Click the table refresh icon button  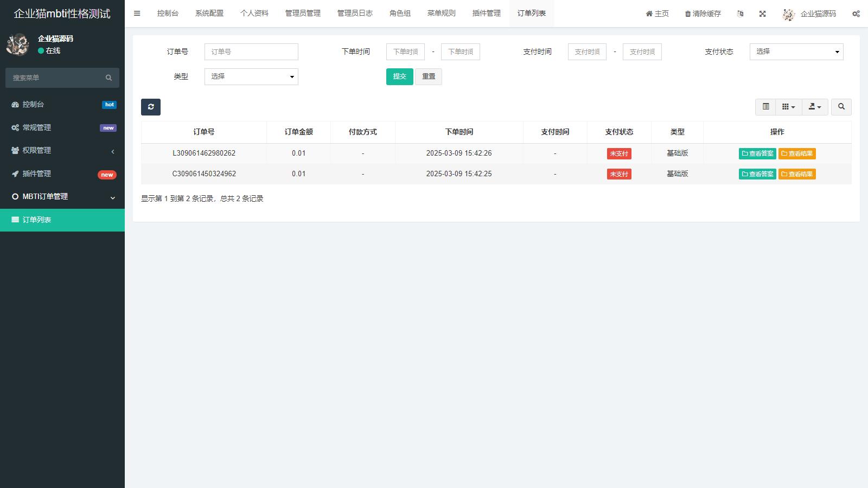[151, 107]
